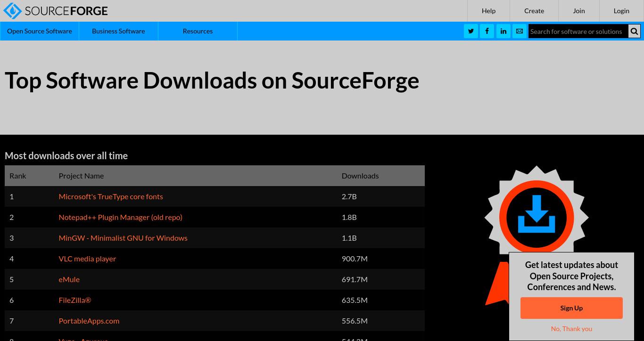Click the Project Name column header
Viewport: 644px width, 341px height.
click(81, 176)
